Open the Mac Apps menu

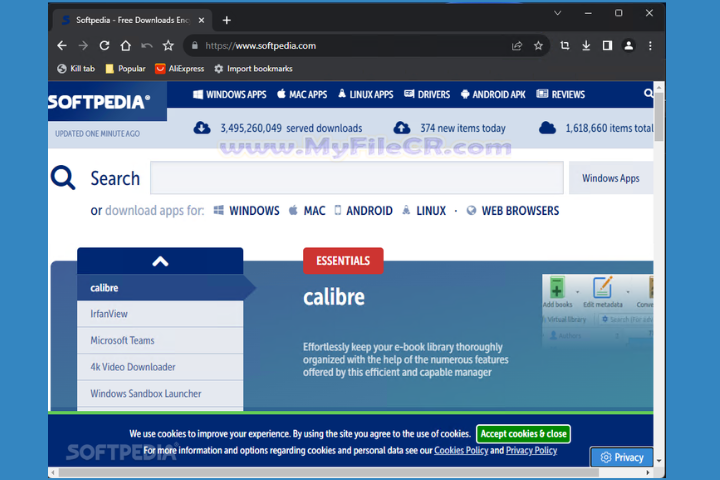(302, 95)
